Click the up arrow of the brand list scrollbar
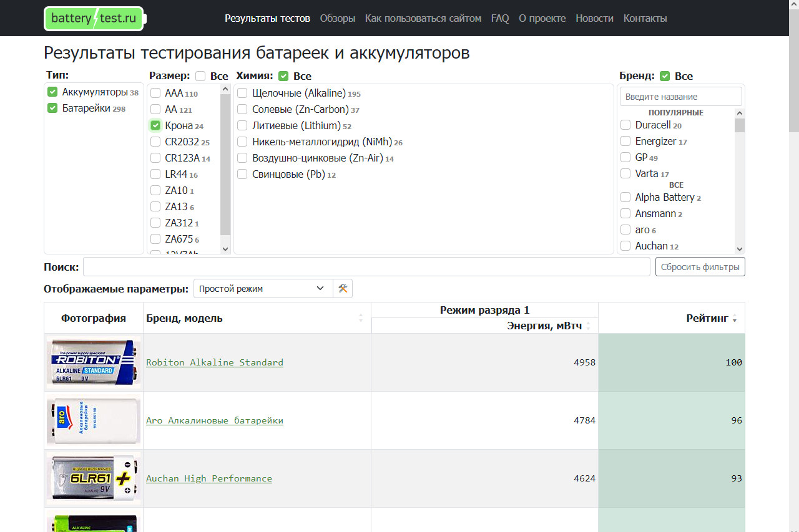The image size is (799, 532). coord(740,112)
